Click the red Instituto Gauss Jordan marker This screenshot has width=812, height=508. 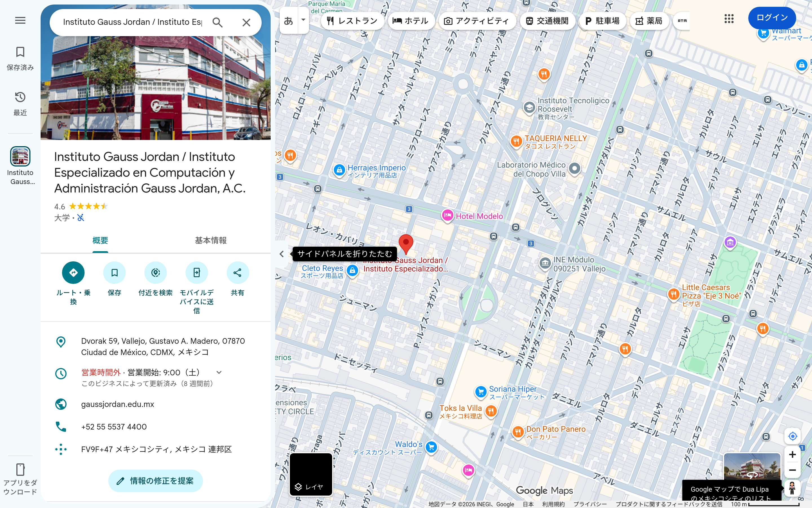[x=406, y=244]
